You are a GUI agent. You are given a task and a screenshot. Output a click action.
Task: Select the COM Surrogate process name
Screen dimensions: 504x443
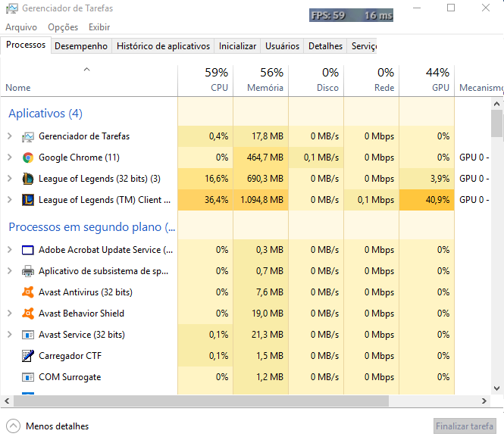(70, 377)
